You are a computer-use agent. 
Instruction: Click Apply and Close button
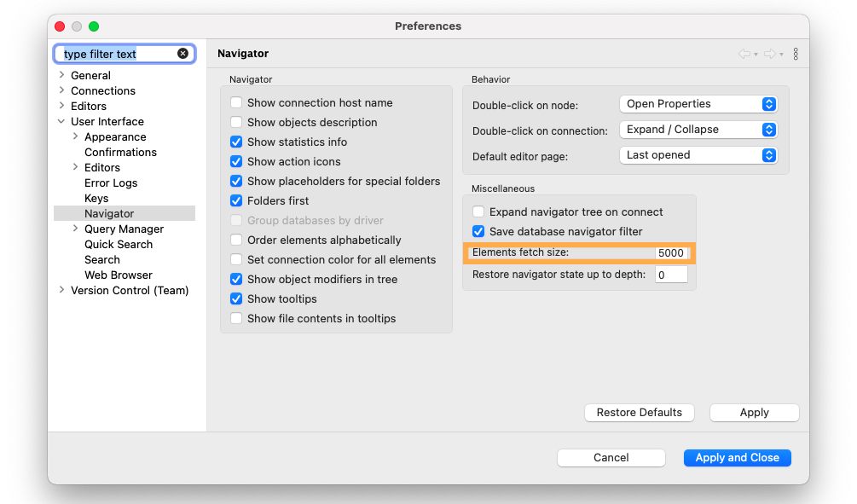coord(738,458)
